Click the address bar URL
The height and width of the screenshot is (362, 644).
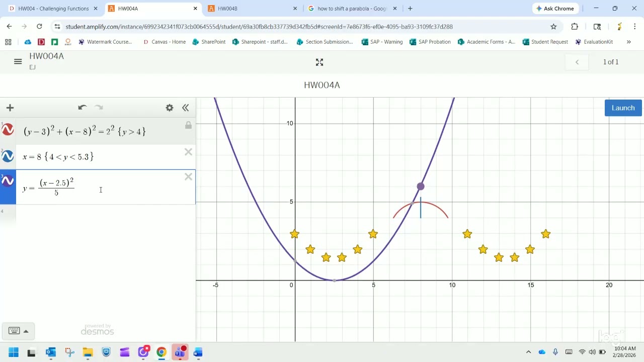click(x=259, y=27)
